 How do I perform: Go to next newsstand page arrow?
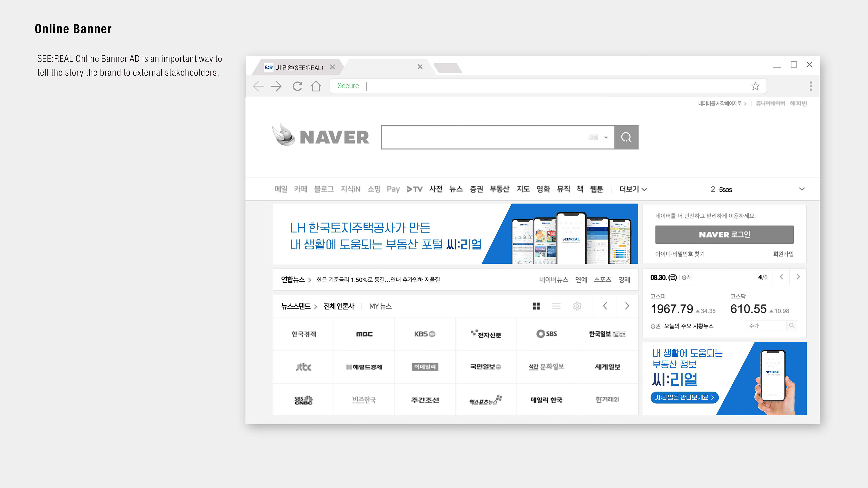(x=627, y=306)
